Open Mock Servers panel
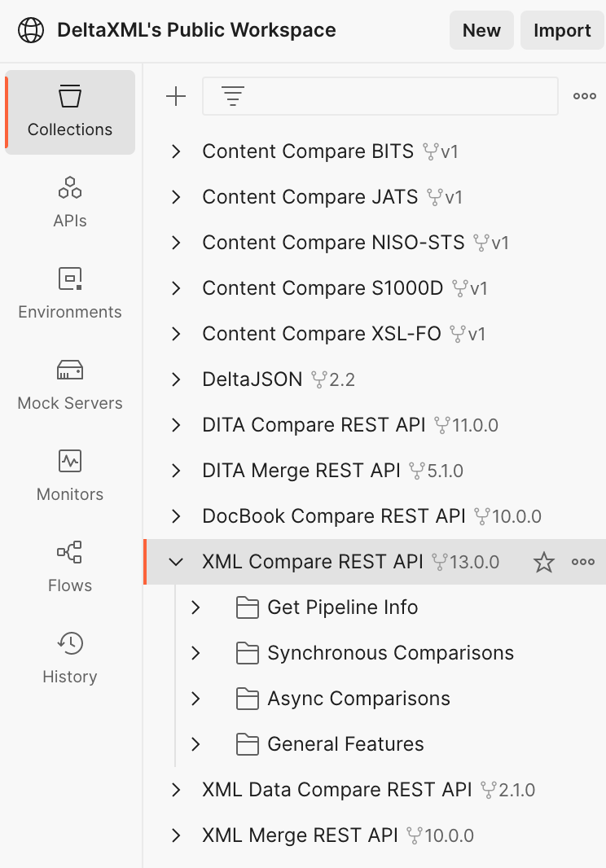The image size is (606, 868). tap(70, 384)
